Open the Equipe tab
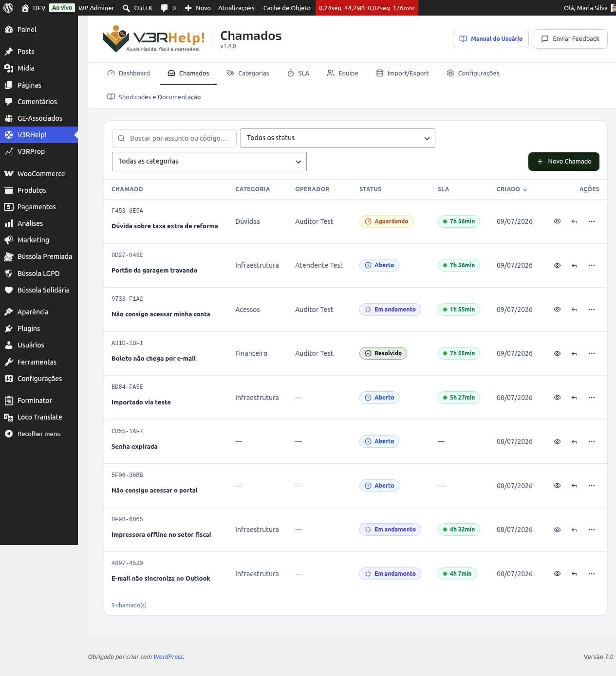Viewport: 616px width, 676px height. click(x=342, y=73)
